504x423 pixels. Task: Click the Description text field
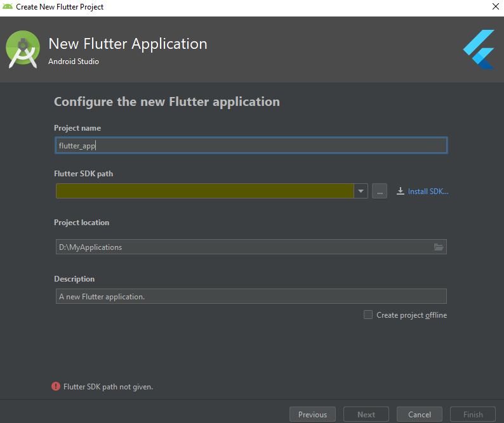[251, 296]
